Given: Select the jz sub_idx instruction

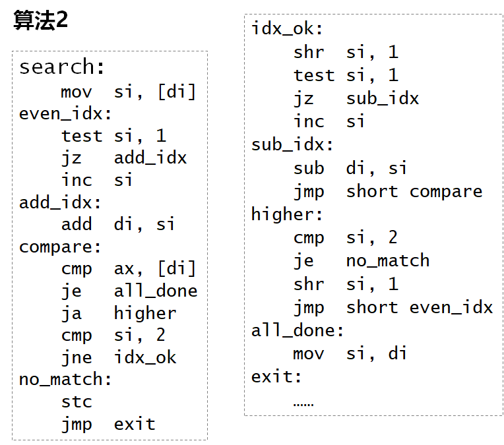Looking at the screenshot, I should point(356,99).
